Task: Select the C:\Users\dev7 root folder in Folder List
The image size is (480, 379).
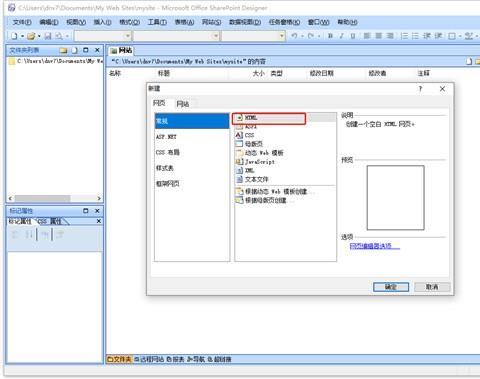Action: [56, 61]
